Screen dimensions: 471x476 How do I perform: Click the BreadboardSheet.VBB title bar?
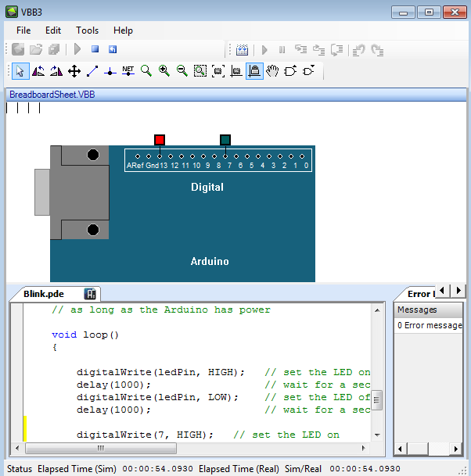[x=236, y=95]
